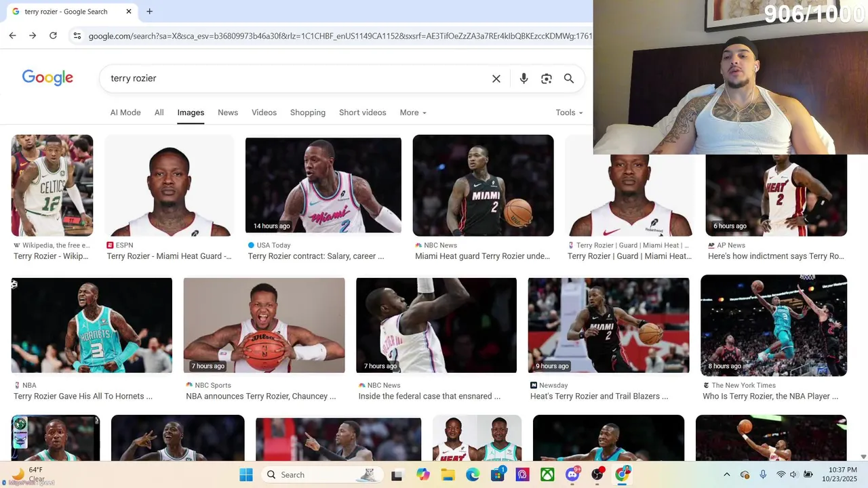Switch to AI Mode tab
Viewport: 868px width, 488px height.
[125, 113]
